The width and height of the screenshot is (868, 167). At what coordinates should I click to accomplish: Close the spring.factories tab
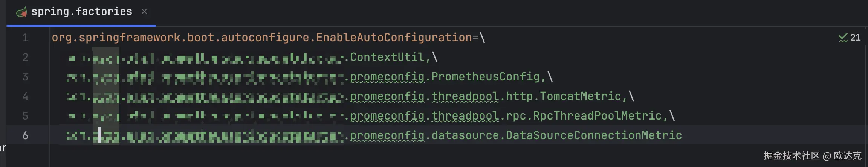coord(144,12)
